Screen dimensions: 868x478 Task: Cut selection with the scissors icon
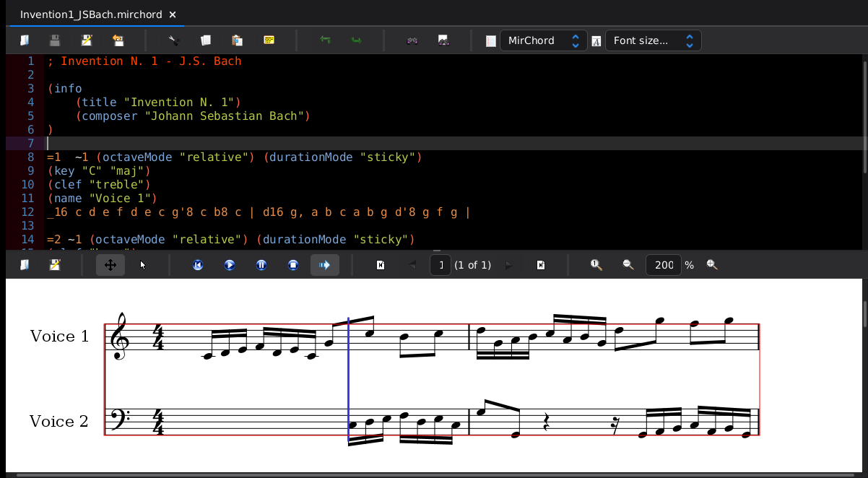[x=173, y=40]
